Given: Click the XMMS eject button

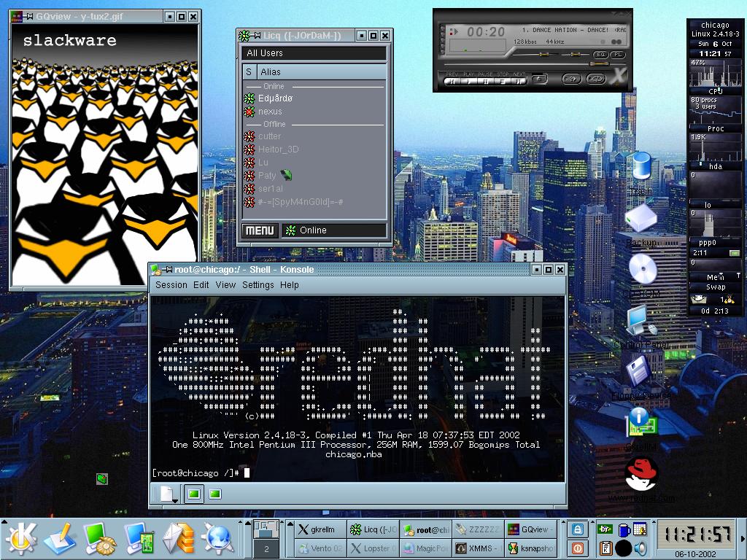Looking at the screenshot, I should point(539,79).
